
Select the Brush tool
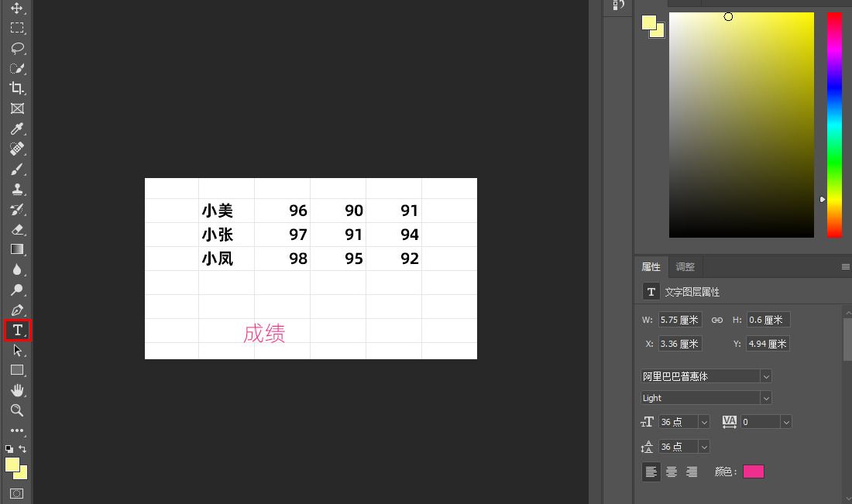click(17, 169)
